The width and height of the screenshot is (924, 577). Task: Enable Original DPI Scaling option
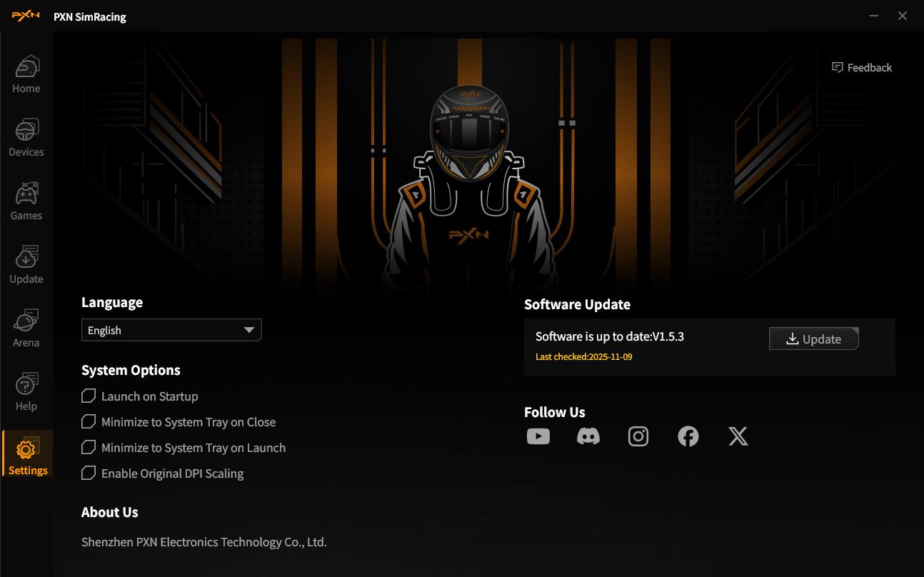[x=89, y=473]
